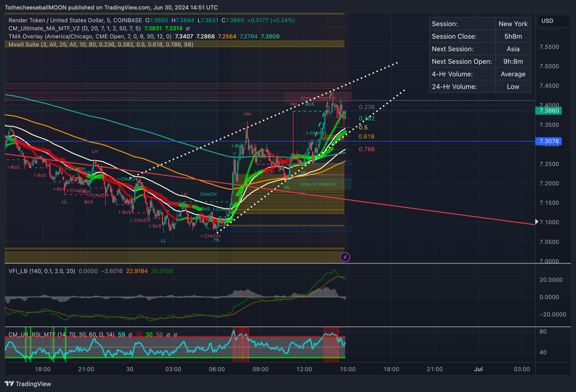This screenshot has width=576, height=392.
Task: Open the Mxwll Suite indicator legend
Action: tap(101, 44)
